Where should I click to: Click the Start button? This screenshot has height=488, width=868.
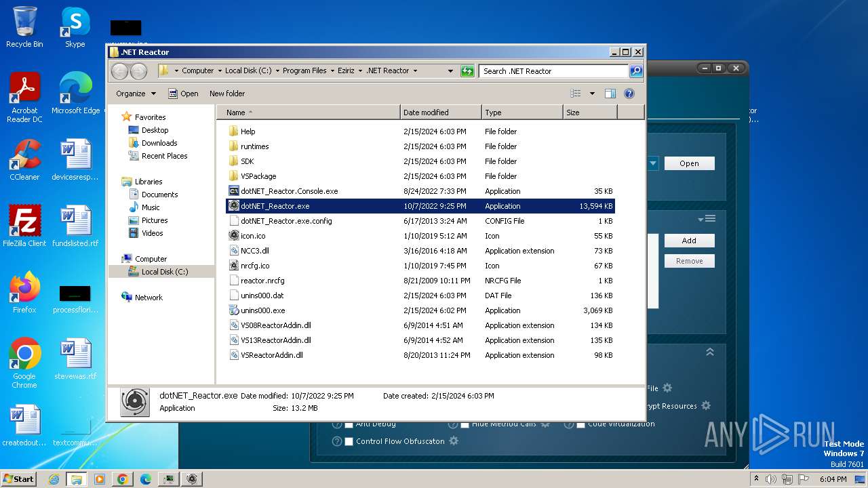point(18,479)
